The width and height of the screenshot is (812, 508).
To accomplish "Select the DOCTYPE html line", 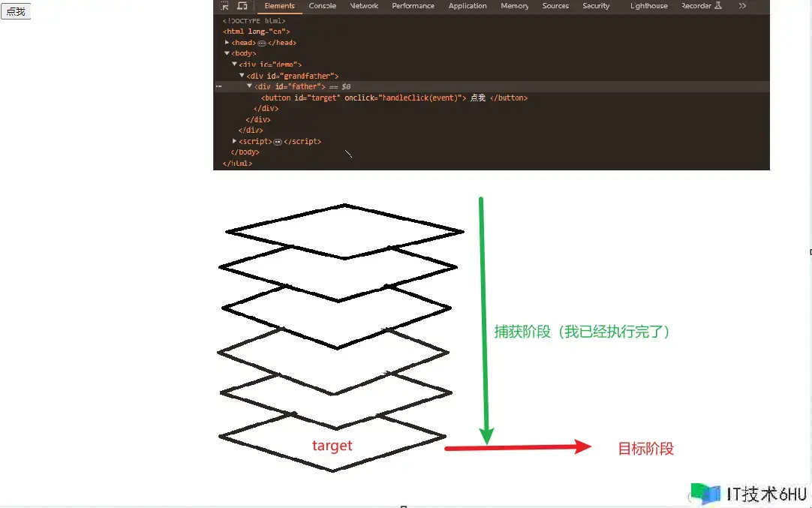I will click(254, 21).
